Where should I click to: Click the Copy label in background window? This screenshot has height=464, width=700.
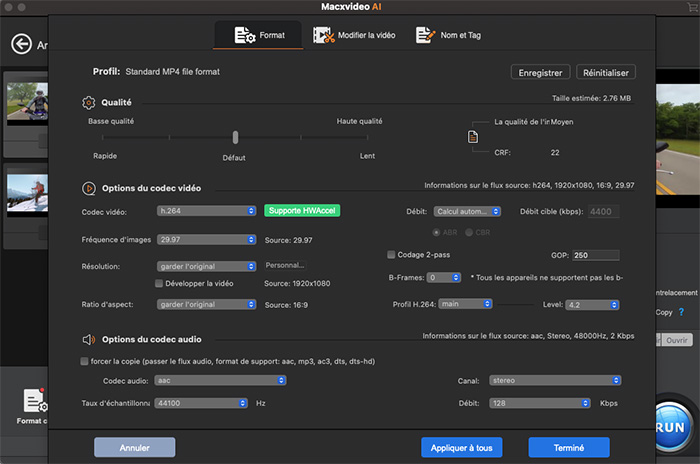(664, 312)
